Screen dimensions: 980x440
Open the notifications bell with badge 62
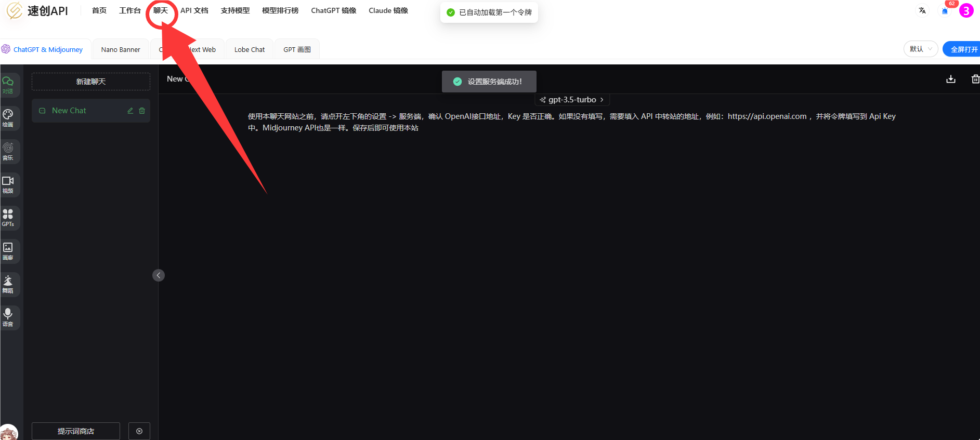(945, 11)
